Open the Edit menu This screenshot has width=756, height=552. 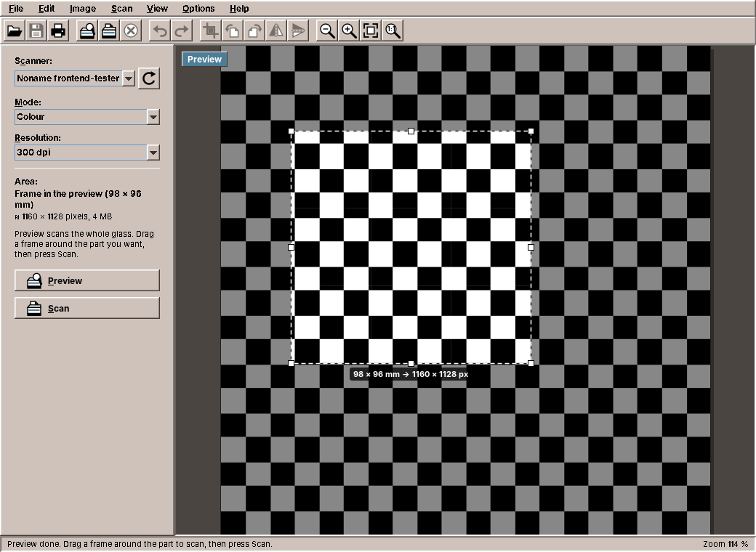[47, 9]
